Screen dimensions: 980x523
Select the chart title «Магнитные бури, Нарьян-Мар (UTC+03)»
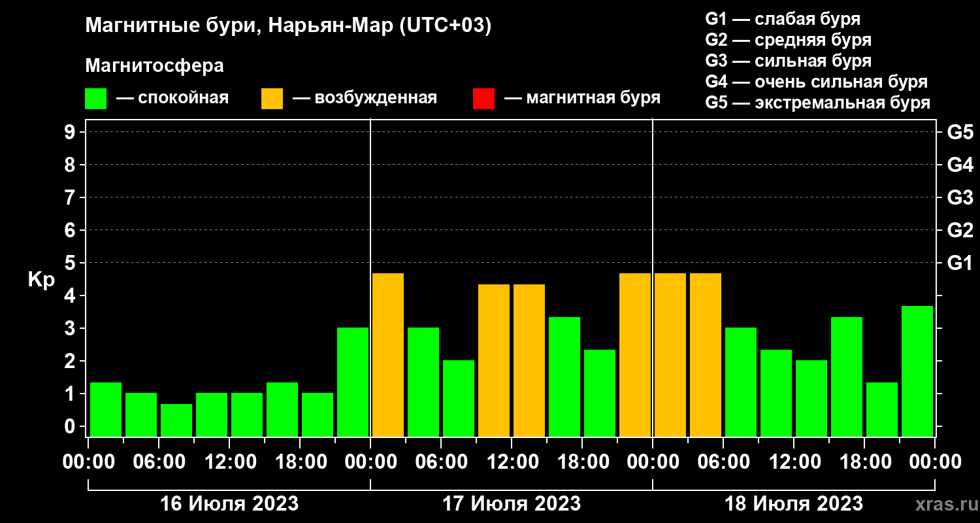click(x=287, y=27)
